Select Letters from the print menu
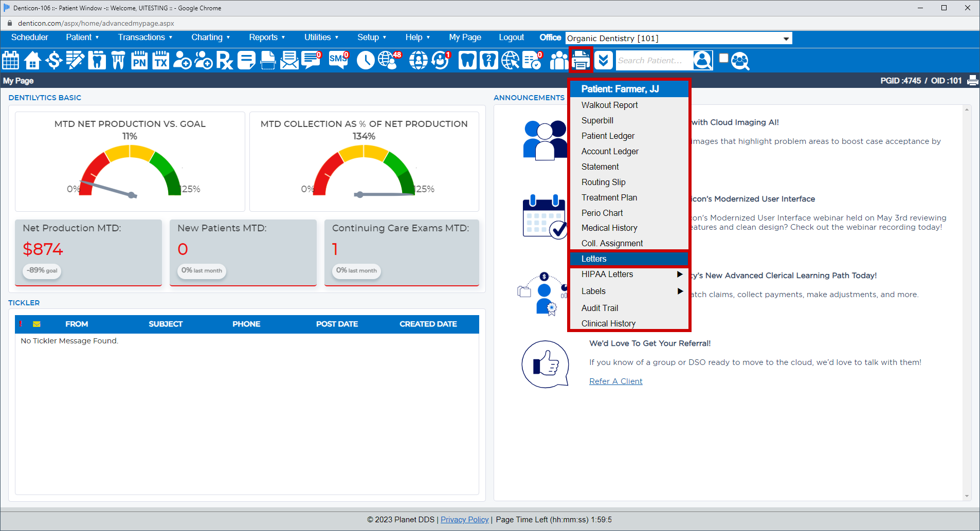The width and height of the screenshot is (980, 531). [x=629, y=259]
